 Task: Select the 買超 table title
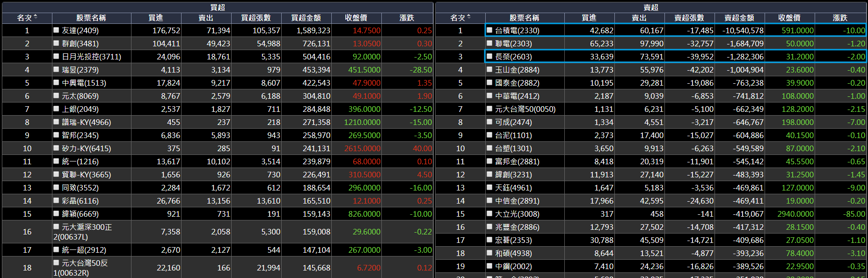pyautogui.click(x=218, y=7)
